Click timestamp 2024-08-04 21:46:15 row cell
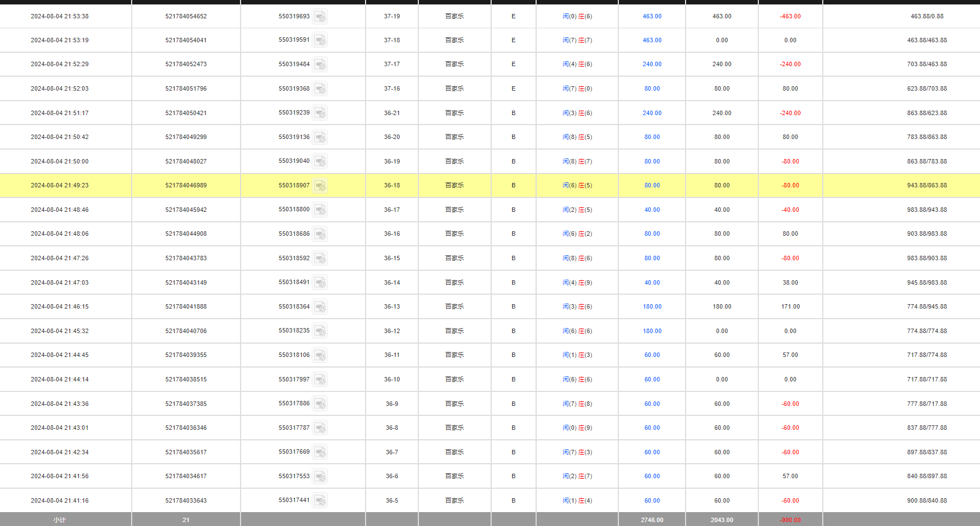980x526 pixels. tap(59, 306)
